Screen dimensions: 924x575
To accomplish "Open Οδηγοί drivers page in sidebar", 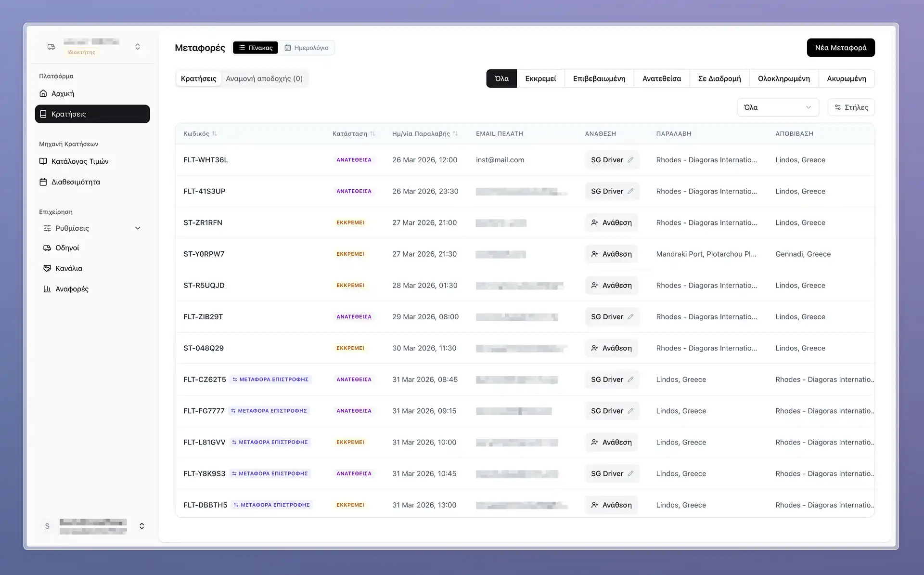I will [x=67, y=248].
